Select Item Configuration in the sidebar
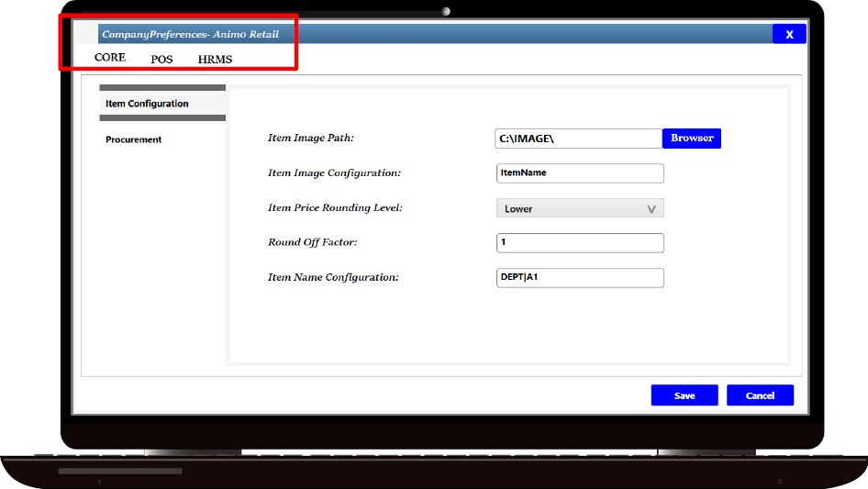Screen dimensions: 868x489 coord(147,104)
